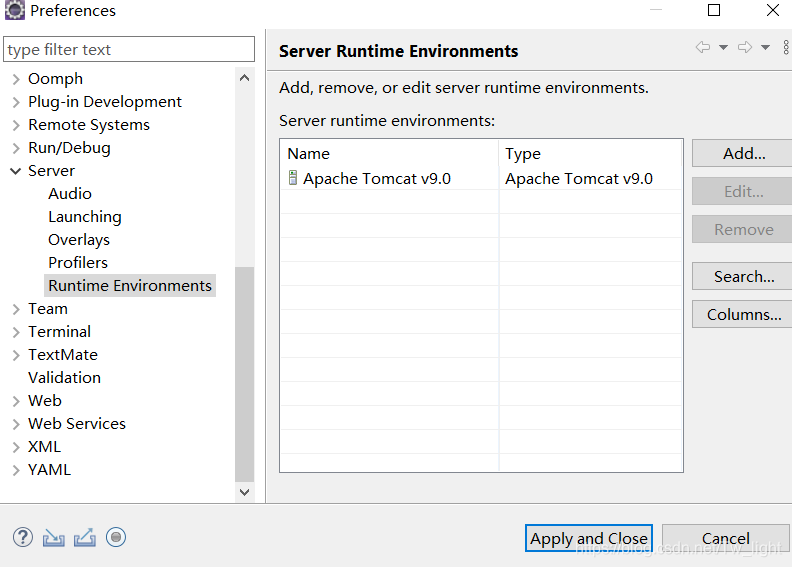Click the Import preferences icon
Screen dimensions: 792x567
54,538
